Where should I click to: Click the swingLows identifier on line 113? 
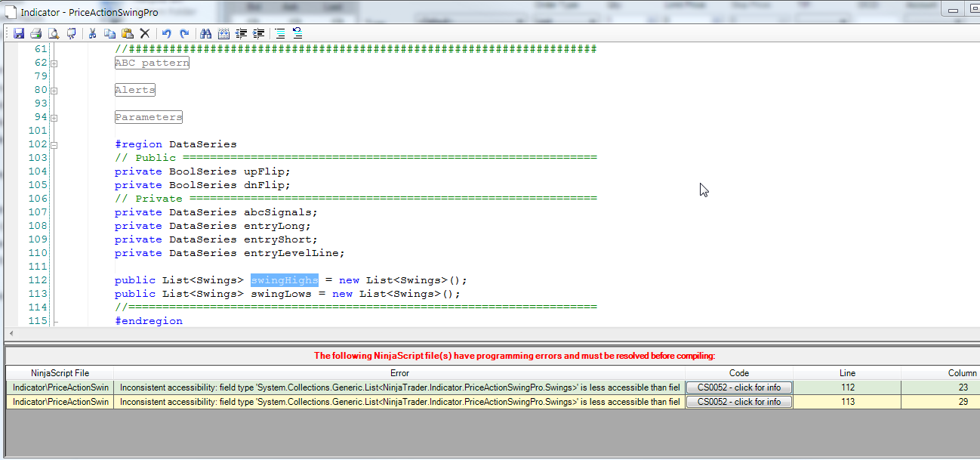(282, 294)
